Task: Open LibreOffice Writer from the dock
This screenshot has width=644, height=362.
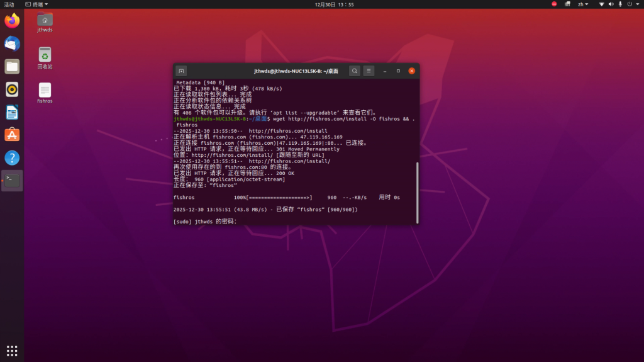Action: (12, 112)
